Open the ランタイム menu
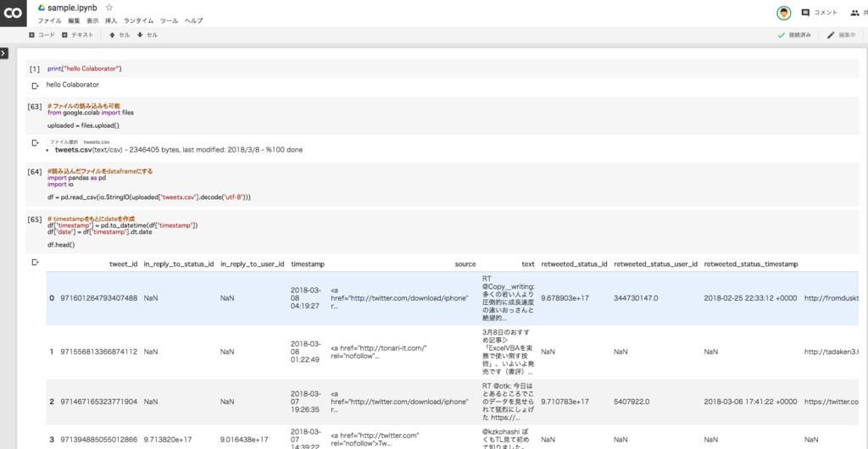Viewport: 868px width, 449px height. (x=138, y=21)
